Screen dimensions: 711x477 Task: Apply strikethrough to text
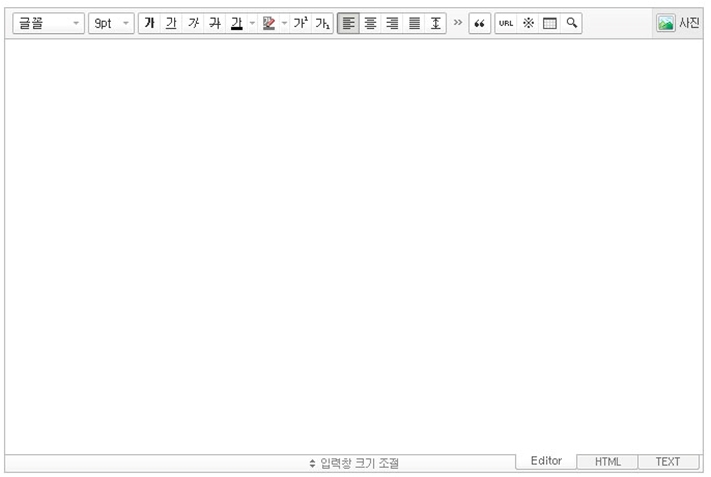(x=214, y=24)
